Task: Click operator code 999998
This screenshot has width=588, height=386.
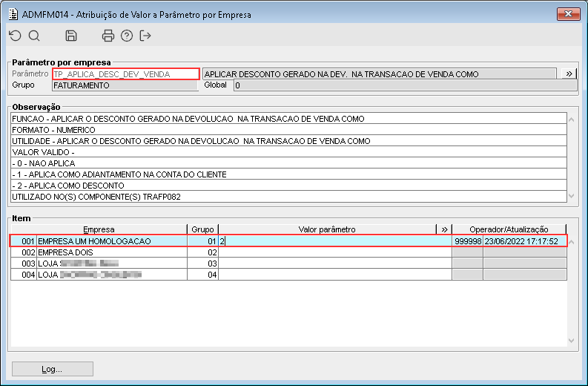Action: 468,241
